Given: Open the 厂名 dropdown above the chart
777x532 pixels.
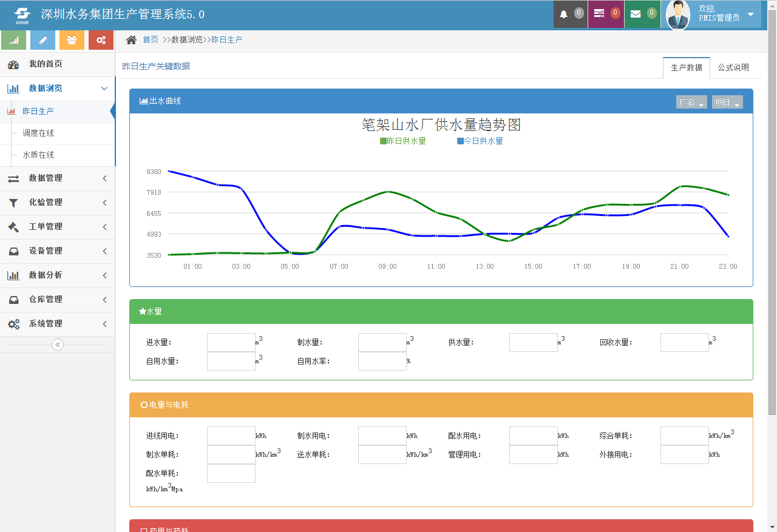Looking at the screenshot, I should (x=691, y=102).
